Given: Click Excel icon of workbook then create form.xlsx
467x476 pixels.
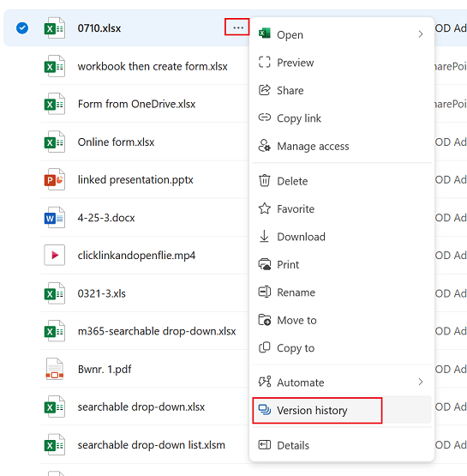Looking at the screenshot, I should click(55, 66).
